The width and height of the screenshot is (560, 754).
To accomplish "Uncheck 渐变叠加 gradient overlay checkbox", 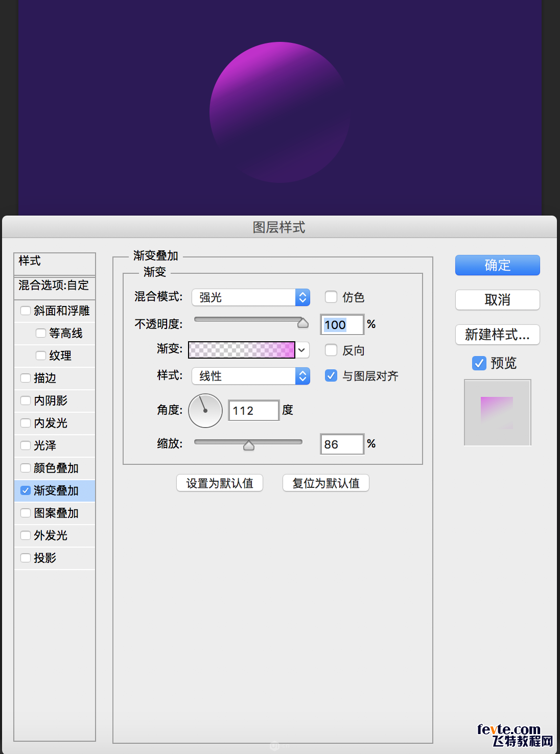I will pos(26,490).
